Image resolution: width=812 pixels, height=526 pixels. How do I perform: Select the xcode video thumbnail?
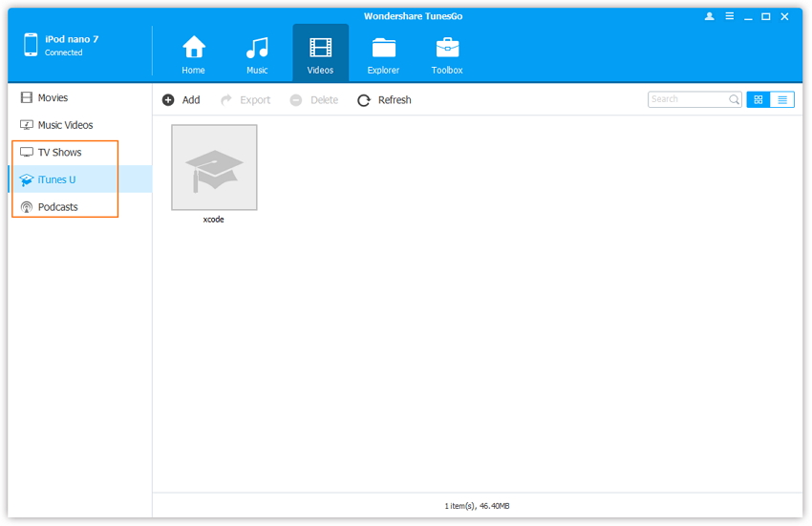click(214, 168)
